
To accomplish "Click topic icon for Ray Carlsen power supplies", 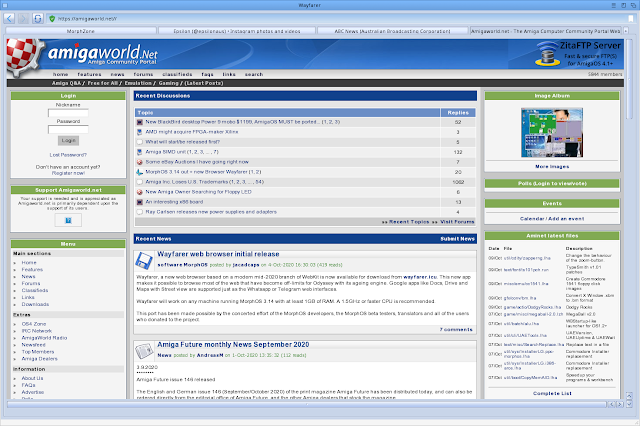I will tap(140, 212).
